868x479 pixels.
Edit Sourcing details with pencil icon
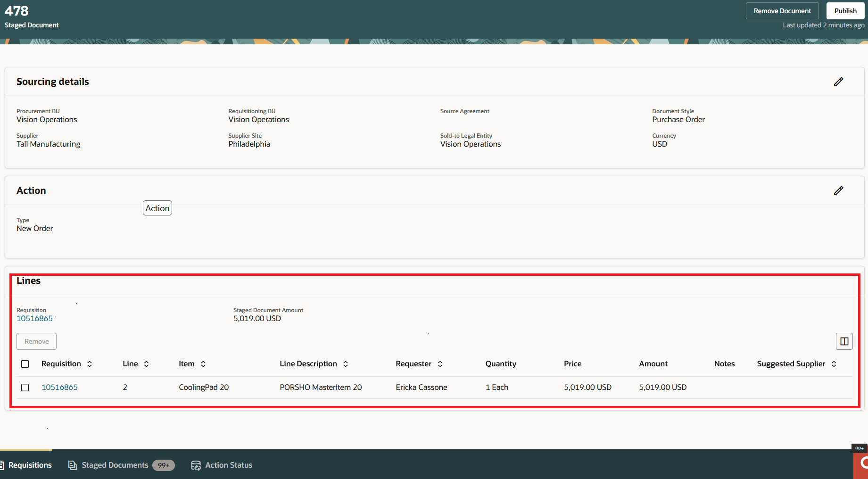coord(838,82)
